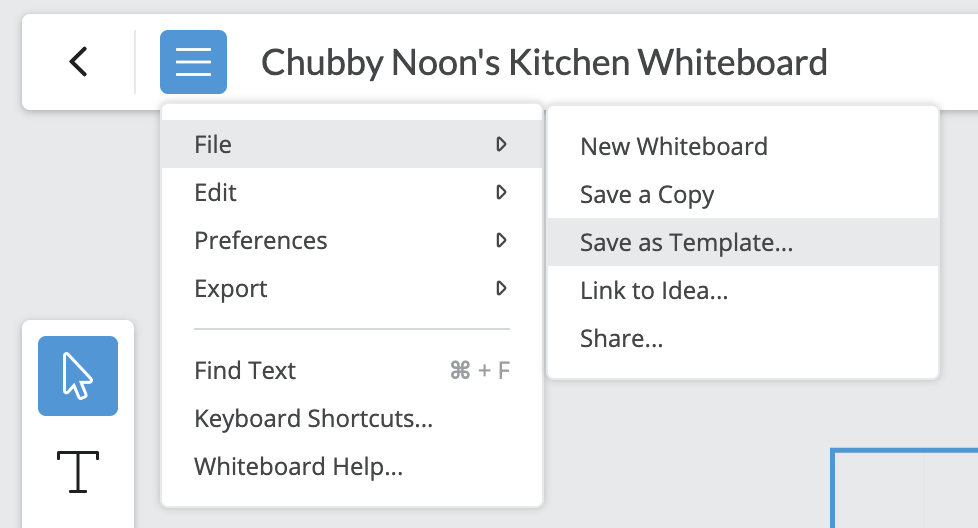Image resolution: width=978 pixels, height=528 pixels.
Task: Expand the Preferences submenu arrow
Action: 501,241
